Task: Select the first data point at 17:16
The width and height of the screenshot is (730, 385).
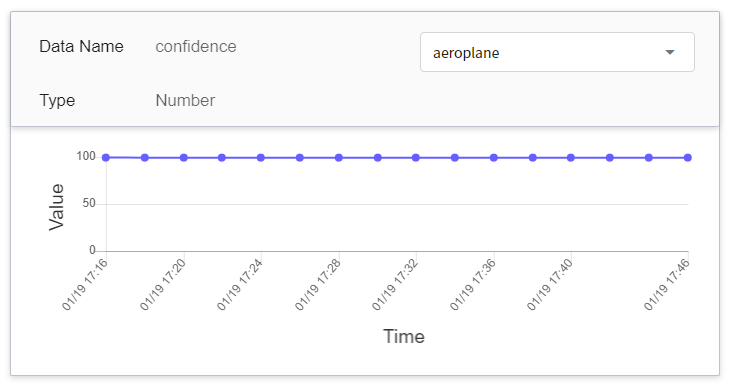Action: click(x=106, y=157)
